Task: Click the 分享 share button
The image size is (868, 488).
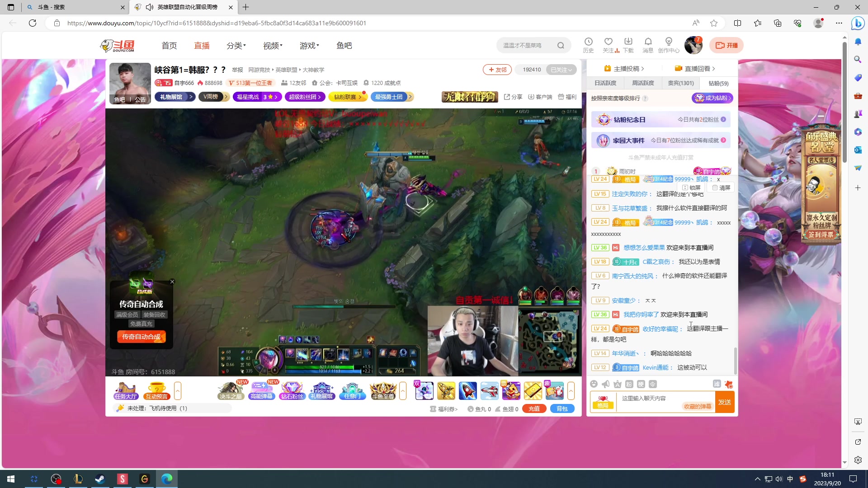Action: coord(513,97)
